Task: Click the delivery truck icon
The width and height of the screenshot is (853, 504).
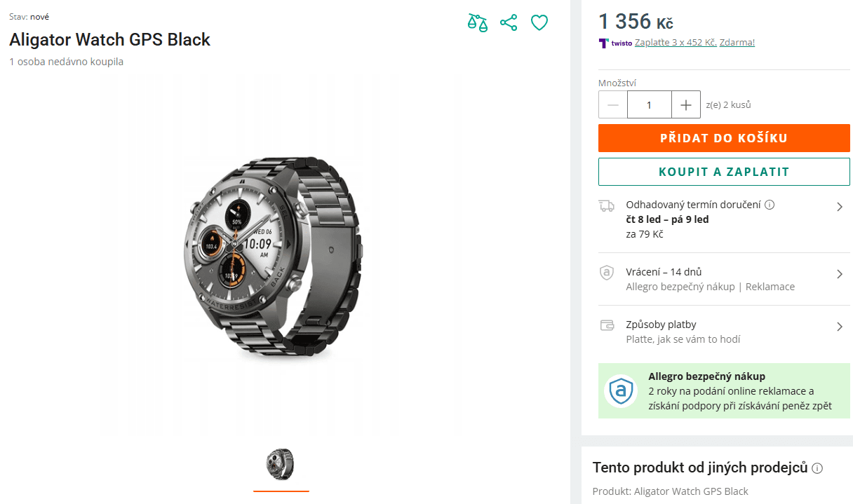Action: coord(606,205)
